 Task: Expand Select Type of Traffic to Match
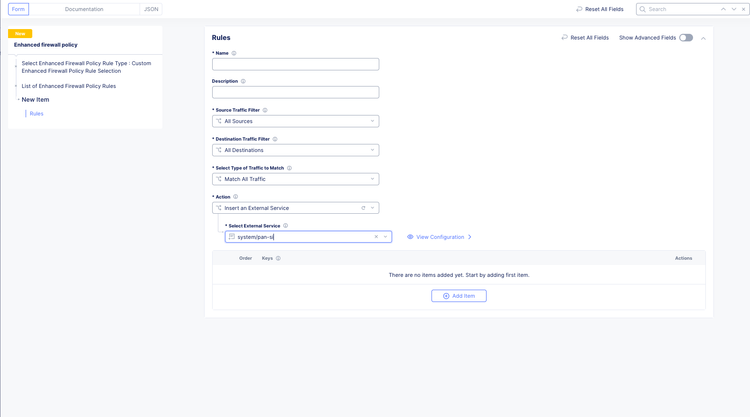[295, 179]
